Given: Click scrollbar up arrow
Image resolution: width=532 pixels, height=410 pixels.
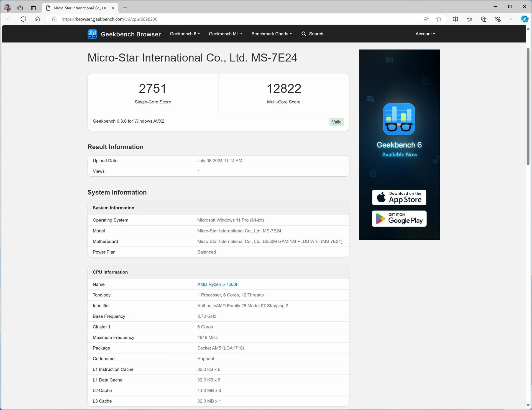Looking at the screenshot, I should coord(528,29).
